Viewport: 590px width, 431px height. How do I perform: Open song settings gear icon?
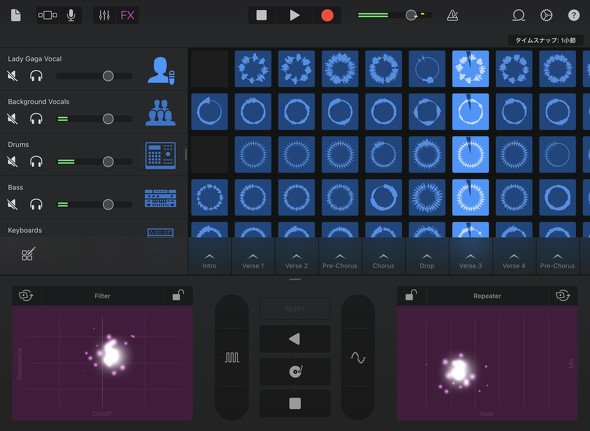tap(546, 15)
